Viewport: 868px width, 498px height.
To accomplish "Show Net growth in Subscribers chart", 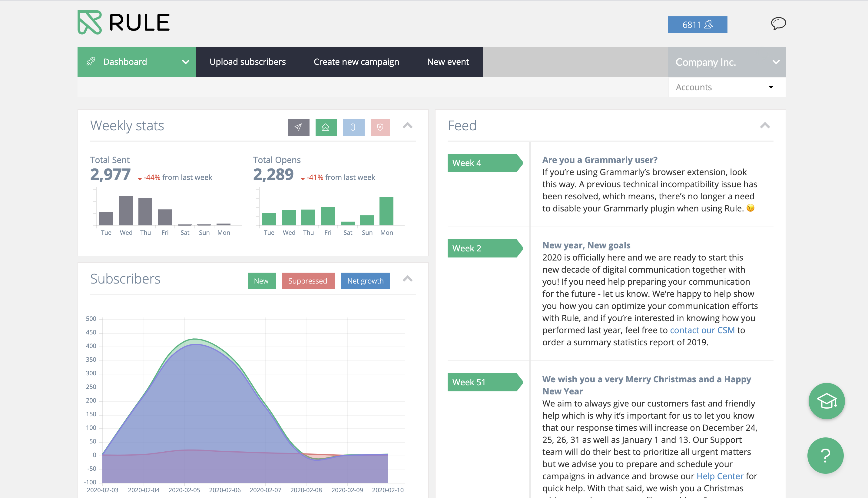I will click(x=365, y=281).
